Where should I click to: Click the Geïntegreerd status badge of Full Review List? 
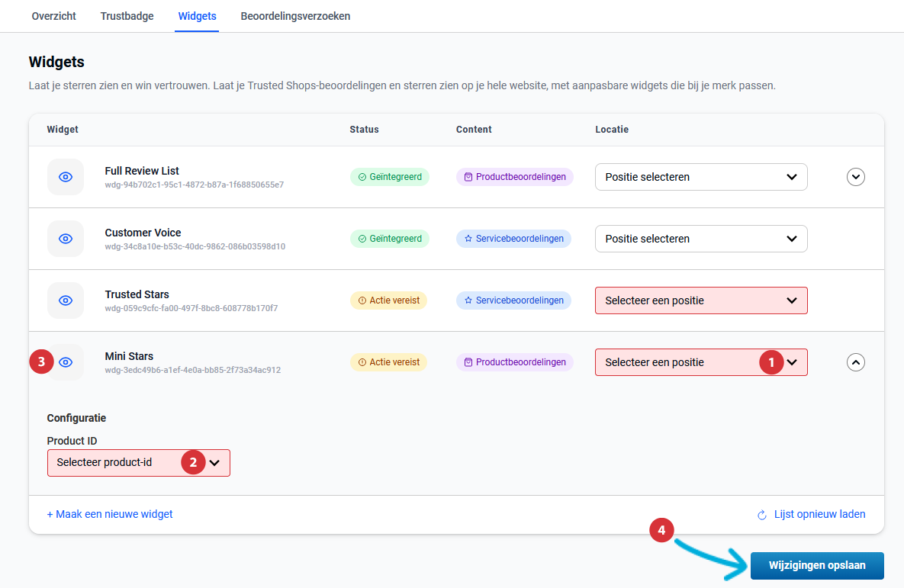(x=390, y=177)
